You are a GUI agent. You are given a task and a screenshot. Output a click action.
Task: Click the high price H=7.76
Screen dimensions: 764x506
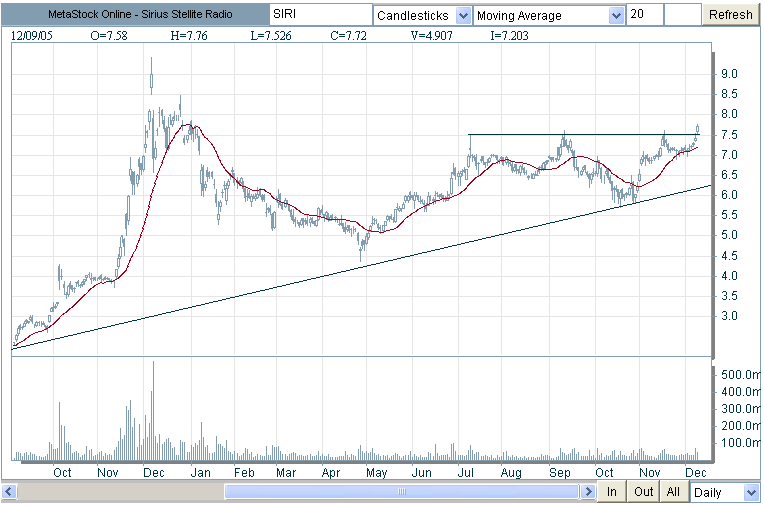(x=189, y=36)
